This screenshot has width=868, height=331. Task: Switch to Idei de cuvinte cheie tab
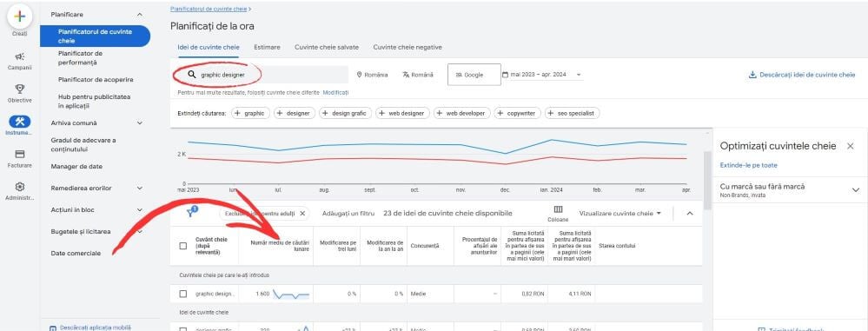[x=208, y=48]
